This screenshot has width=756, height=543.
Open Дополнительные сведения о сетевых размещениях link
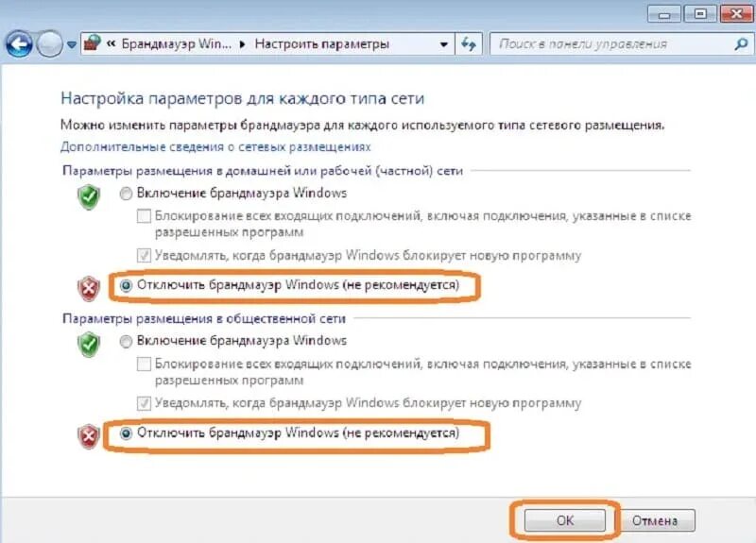pos(215,147)
